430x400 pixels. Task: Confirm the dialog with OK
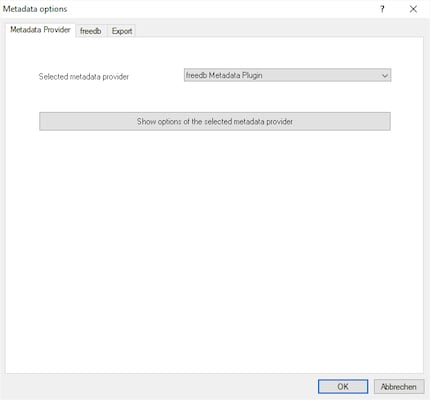(343, 386)
